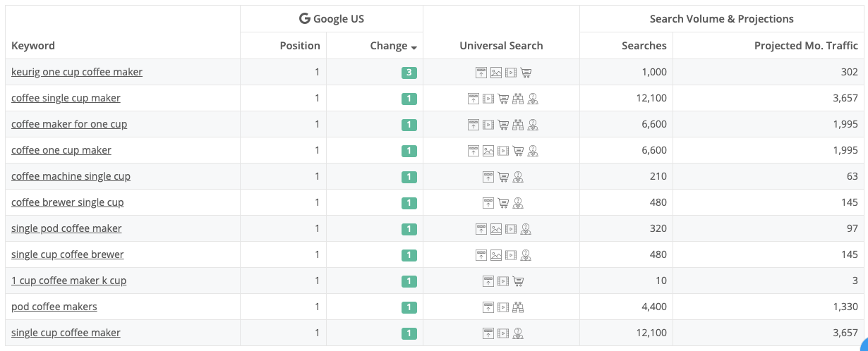
Task: Sort by the Change column arrow
Action: (x=414, y=47)
